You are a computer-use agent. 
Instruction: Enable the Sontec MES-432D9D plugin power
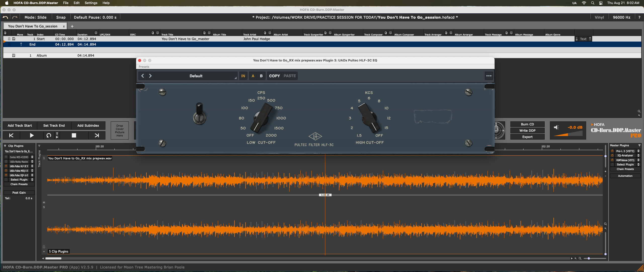[6, 157]
